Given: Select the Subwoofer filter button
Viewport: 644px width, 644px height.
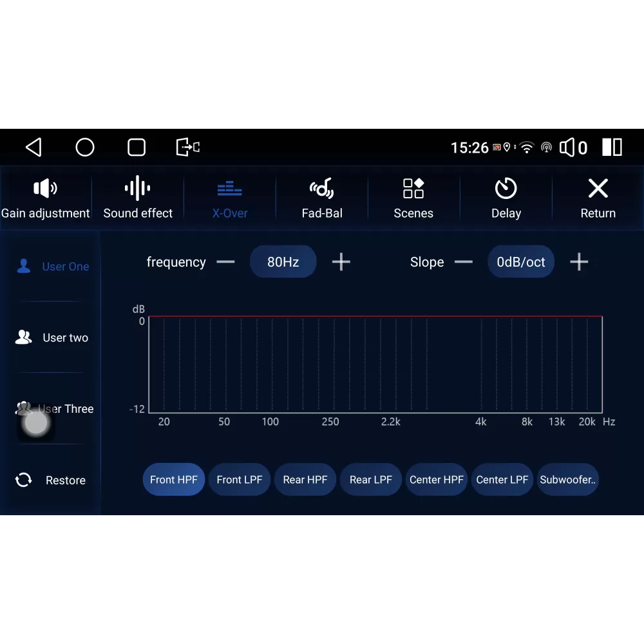Looking at the screenshot, I should (567, 479).
